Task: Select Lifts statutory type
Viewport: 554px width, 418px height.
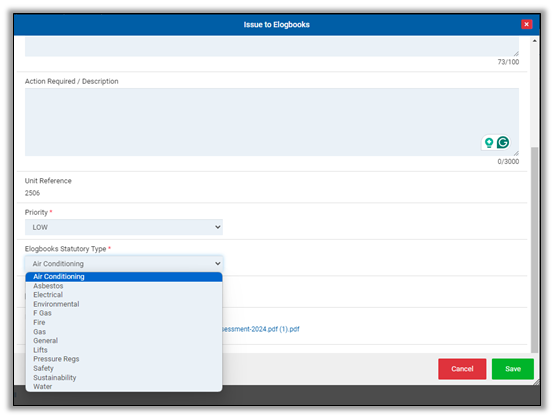Action: coord(40,350)
